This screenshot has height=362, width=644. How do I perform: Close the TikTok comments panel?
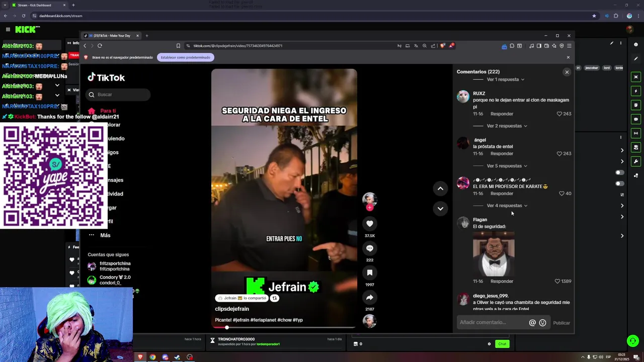(x=567, y=72)
